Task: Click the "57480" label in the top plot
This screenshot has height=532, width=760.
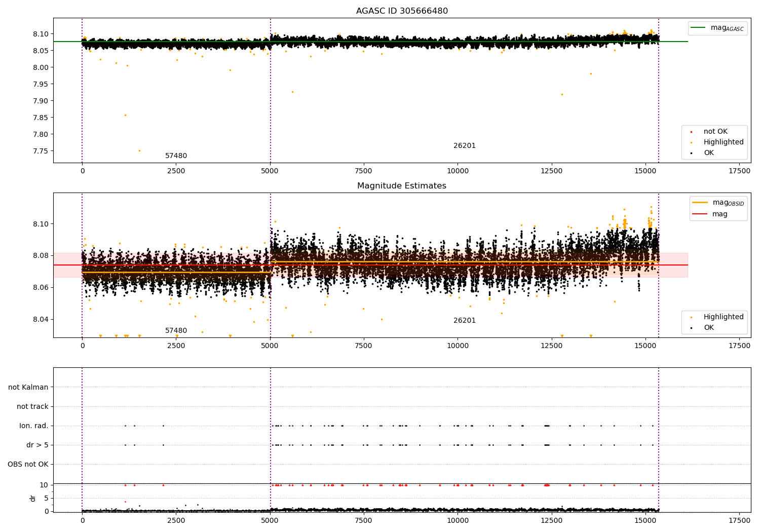Action: pos(176,156)
